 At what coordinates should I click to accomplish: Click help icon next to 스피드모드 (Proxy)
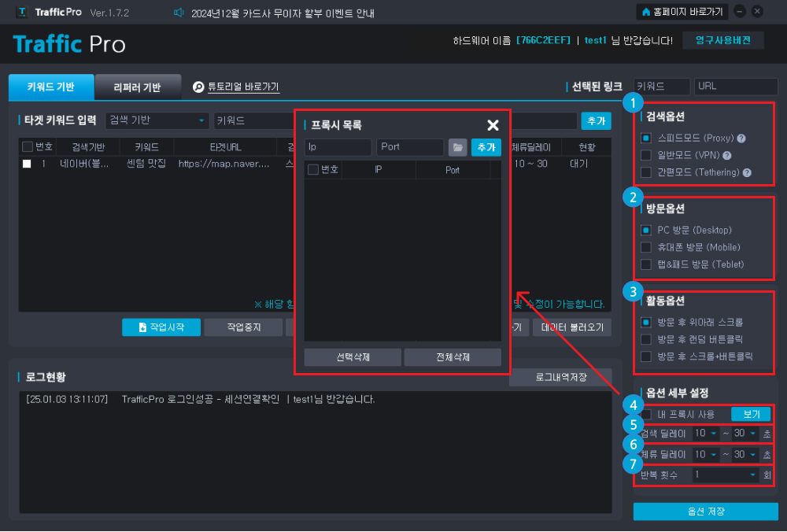pyautogui.click(x=741, y=138)
